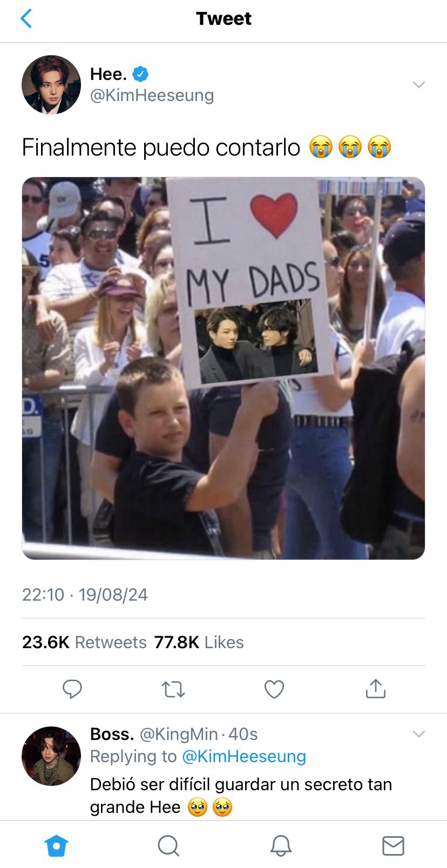Tap the share upload icon
Screen dimensions: 447x868
click(x=376, y=688)
